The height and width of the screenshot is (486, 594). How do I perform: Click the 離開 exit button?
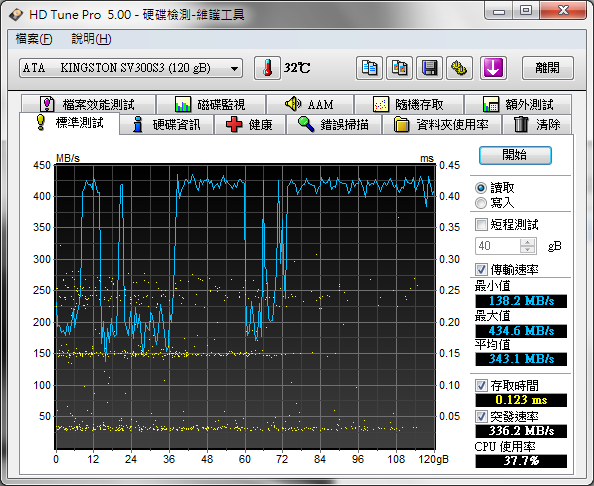547,68
